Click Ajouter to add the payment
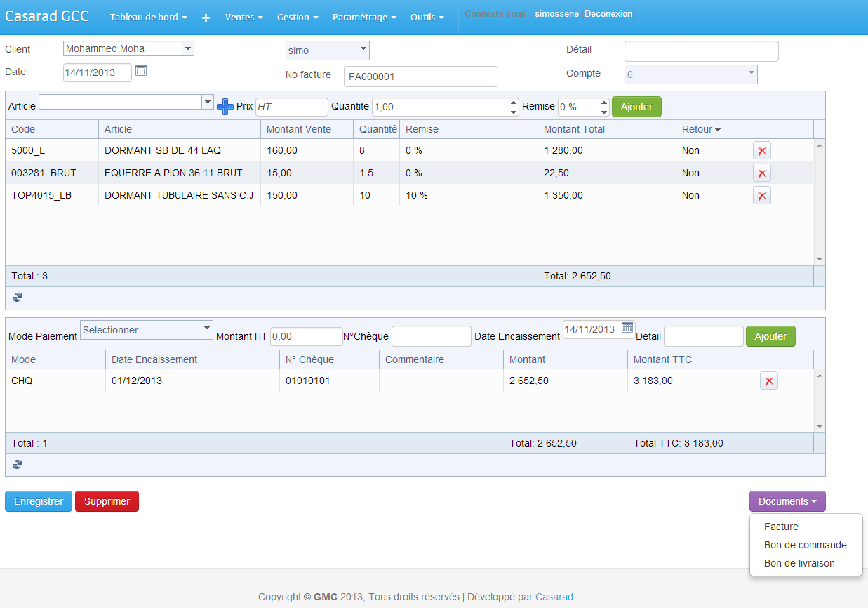This screenshot has width=868, height=608. coord(770,336)
